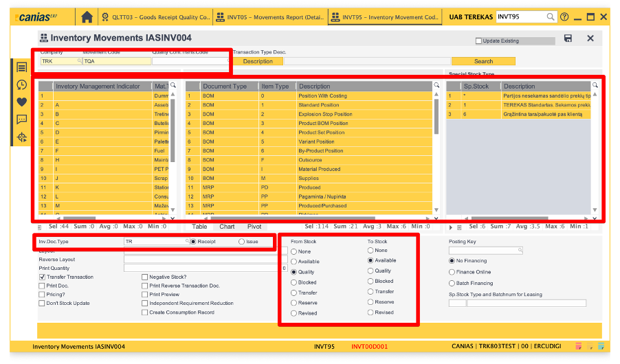The width and height of the screenshot is (620, 364).
Task: Enable the Update Existing checkbox
Action: click(478, 41)
